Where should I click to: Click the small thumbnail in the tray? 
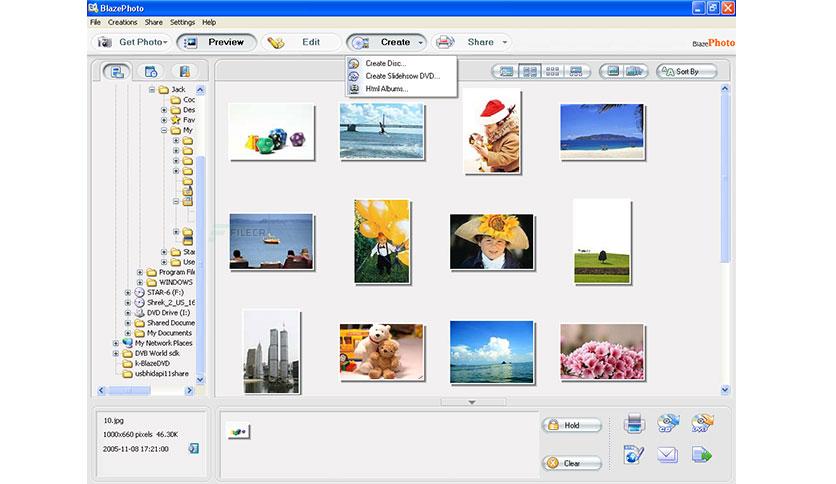238,431
